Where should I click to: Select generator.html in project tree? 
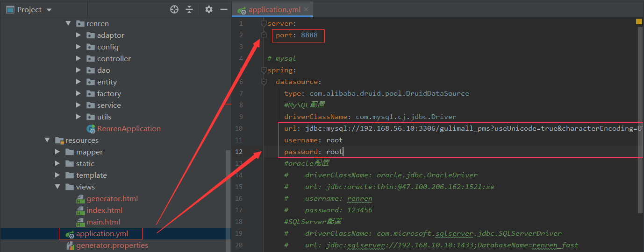click(112, 198)
